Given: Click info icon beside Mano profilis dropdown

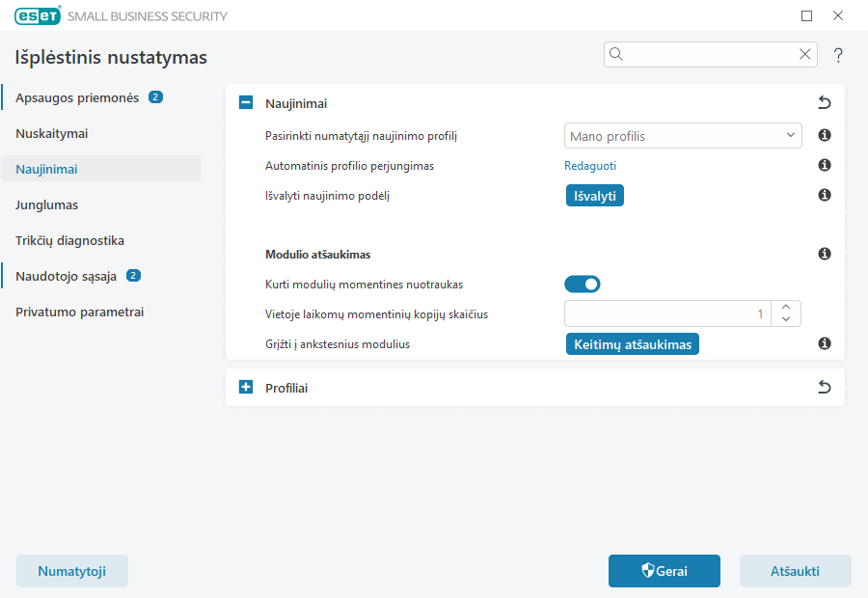Looking at the screenshot, I should tap(825, 136).
